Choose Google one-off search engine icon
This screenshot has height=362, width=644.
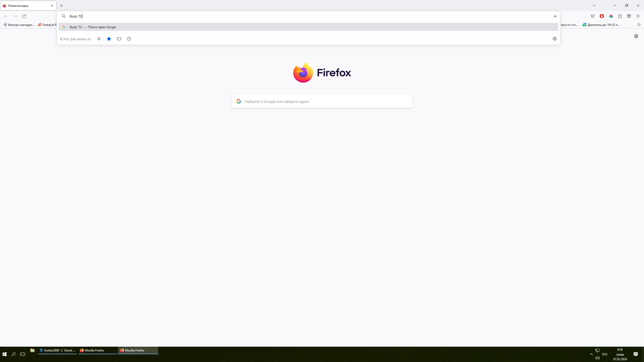(99, 39)
